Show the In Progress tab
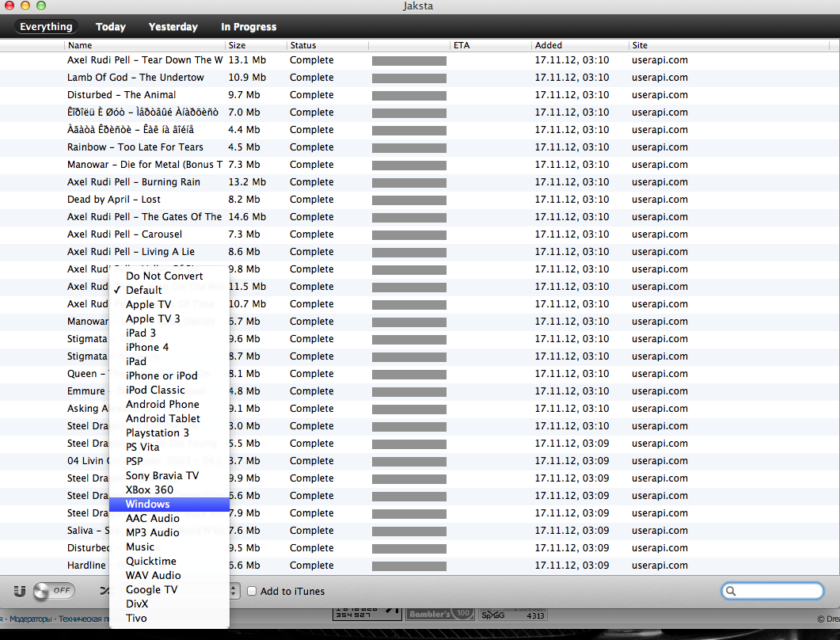Screen dimensions: 840x640 (249, 27)
